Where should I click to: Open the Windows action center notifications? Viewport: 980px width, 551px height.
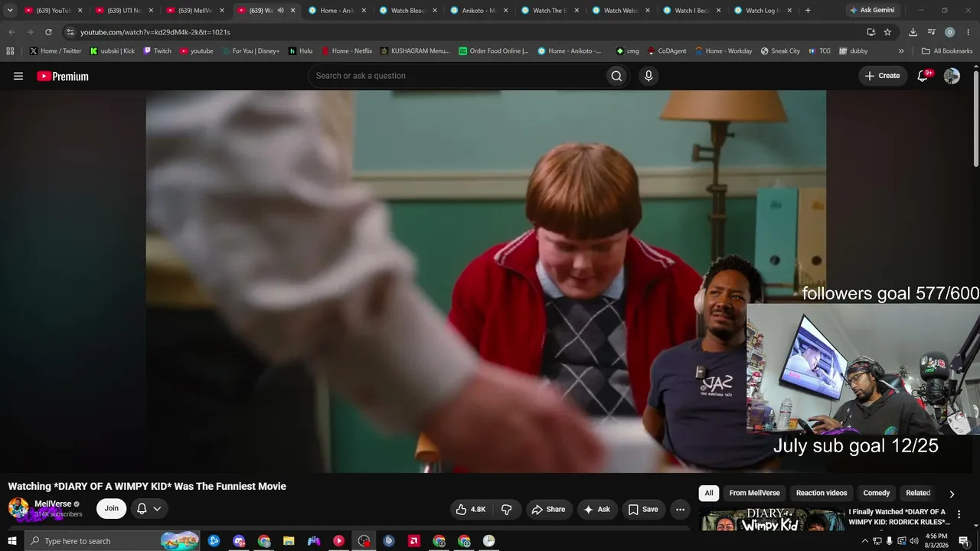[964, 541]
